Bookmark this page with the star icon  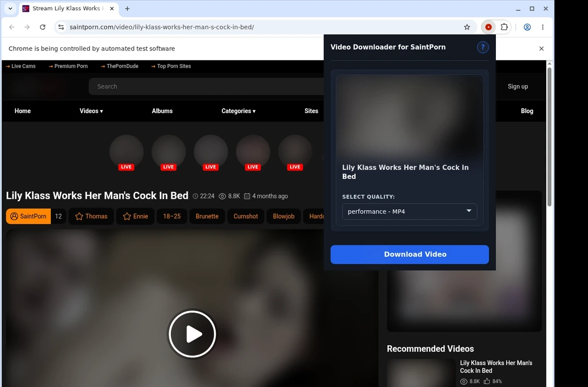click(x=467, y=27)
